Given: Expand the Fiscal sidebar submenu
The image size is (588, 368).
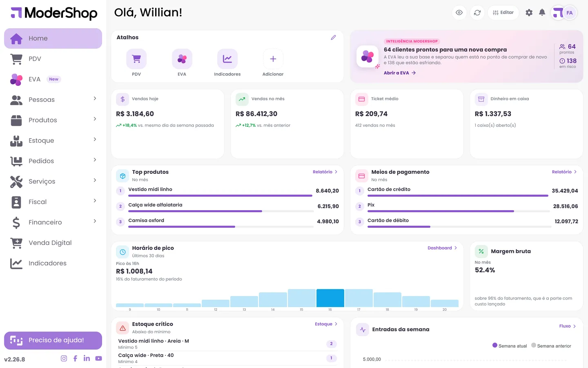Looking at the screenshot, I should click(x=53, y=202).
